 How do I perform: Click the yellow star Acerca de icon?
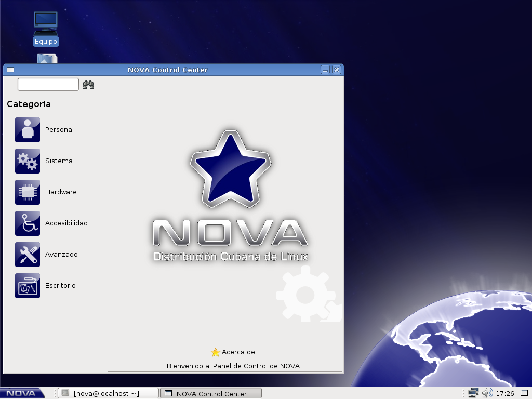[x=216, y=352]
